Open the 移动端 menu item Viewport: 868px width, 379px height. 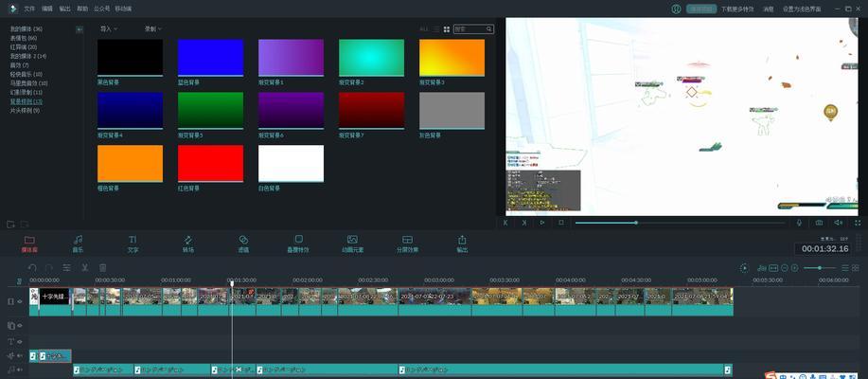123,9
